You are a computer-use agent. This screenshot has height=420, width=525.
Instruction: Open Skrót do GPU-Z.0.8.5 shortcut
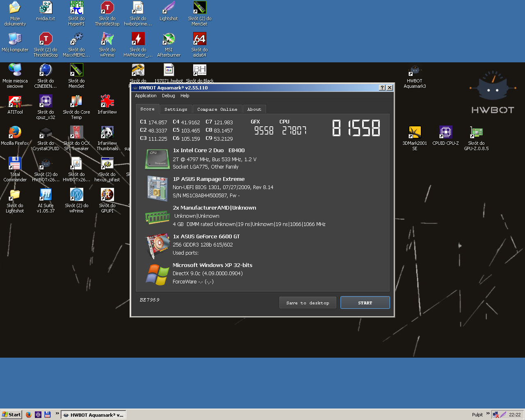tap(476, 138)
